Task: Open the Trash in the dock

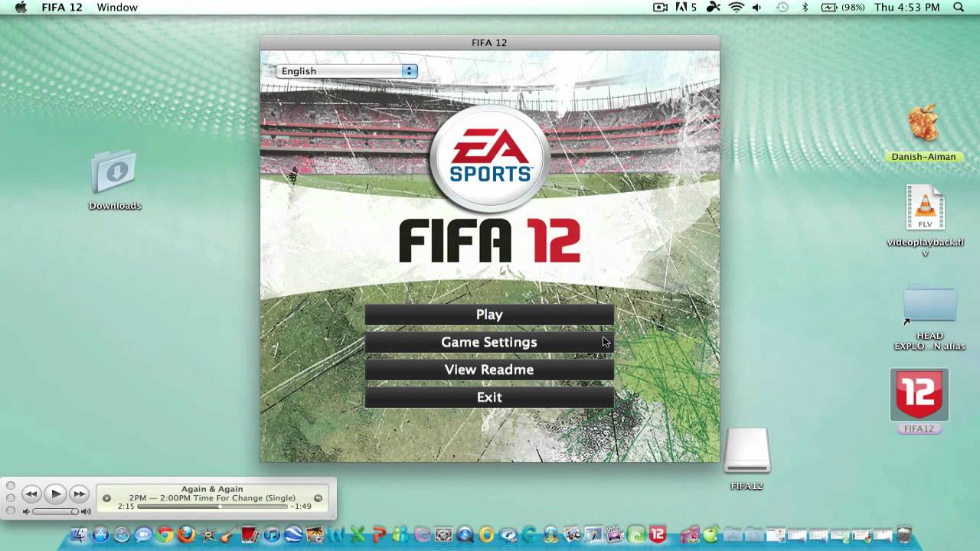Action: (x=904, y=534)
